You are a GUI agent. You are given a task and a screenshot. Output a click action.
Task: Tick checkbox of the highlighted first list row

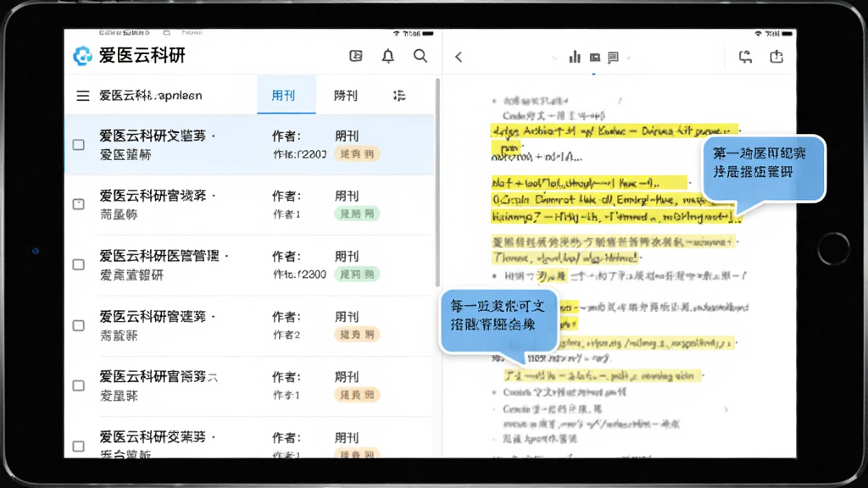pos(79,145)
